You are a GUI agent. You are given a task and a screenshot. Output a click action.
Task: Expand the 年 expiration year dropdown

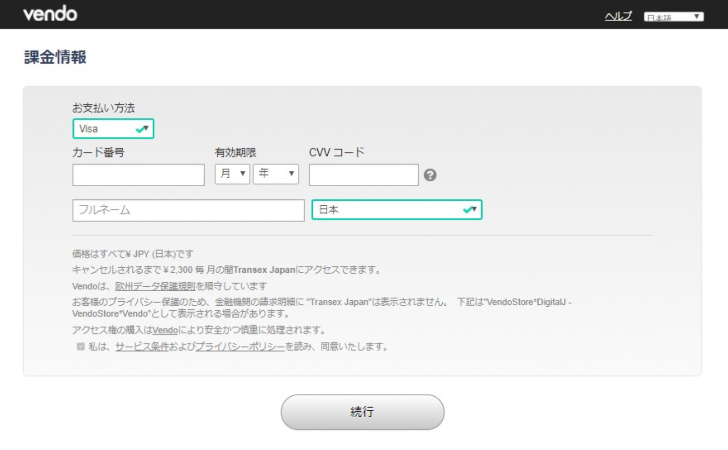click(x=276, y=175)
